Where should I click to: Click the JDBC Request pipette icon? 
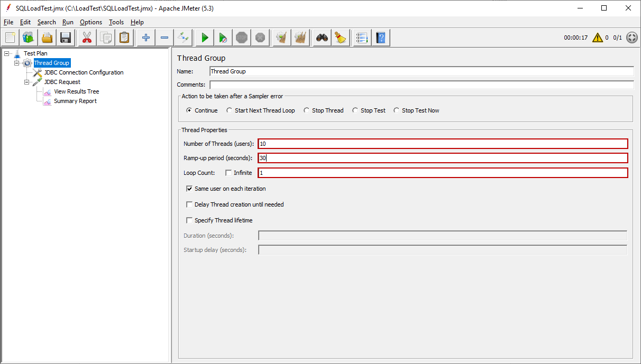pos(38,82)
